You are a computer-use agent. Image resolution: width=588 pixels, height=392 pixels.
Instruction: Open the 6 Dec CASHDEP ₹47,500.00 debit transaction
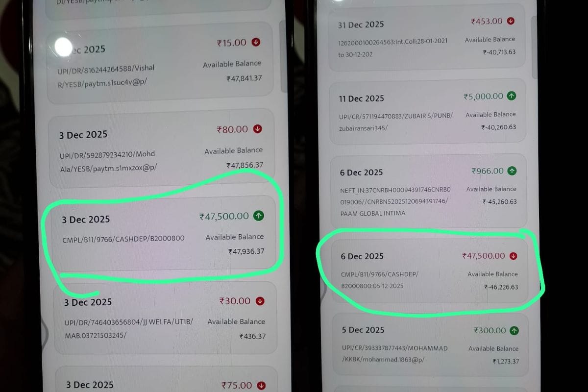(430, 271)
